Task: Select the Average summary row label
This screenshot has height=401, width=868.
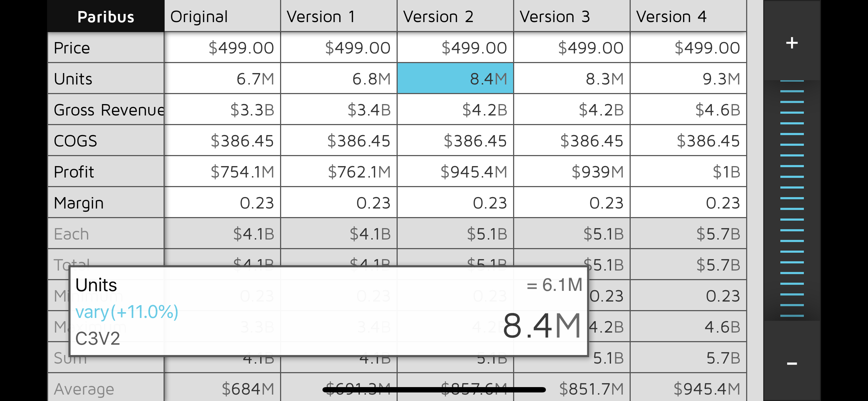Action: coord(106,389)
